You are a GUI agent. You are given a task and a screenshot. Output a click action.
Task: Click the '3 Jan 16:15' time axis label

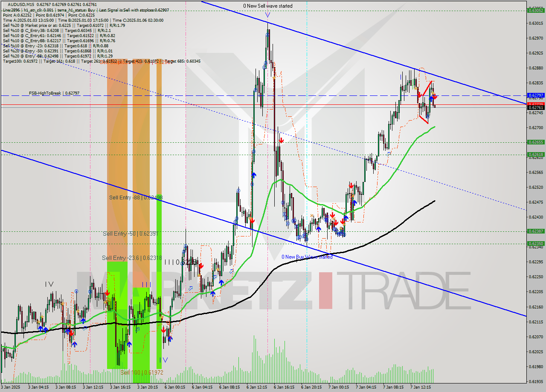point(120,387)
